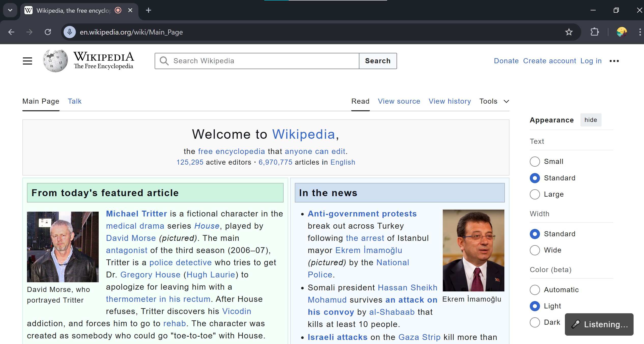644x344 pixels.
Task: Open the Michael Tritter article link
Action: point(136,214)
